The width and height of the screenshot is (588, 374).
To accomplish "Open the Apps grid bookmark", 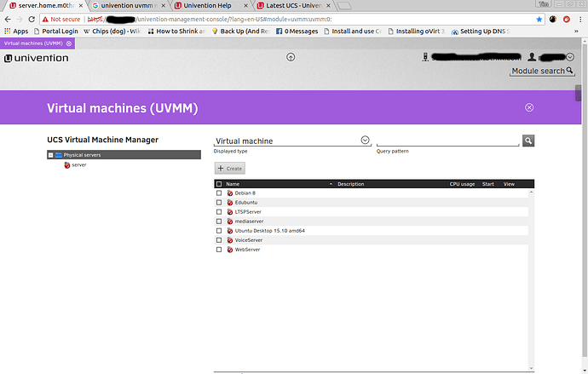I will (16, 32).
